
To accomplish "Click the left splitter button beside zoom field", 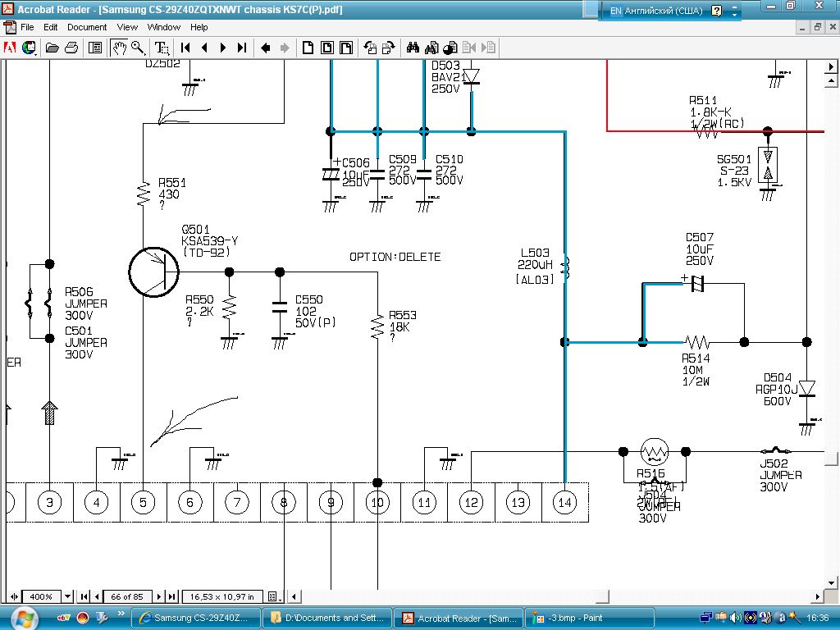I will [x=14, y=596].
